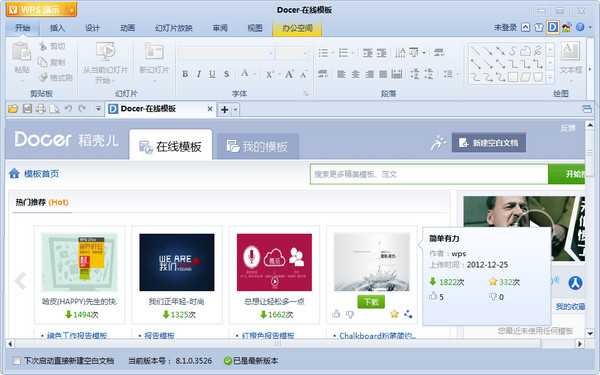Click the Format Painter (格式刷) icon
Viewport: 600px width, 375px height.
point(43,78)
